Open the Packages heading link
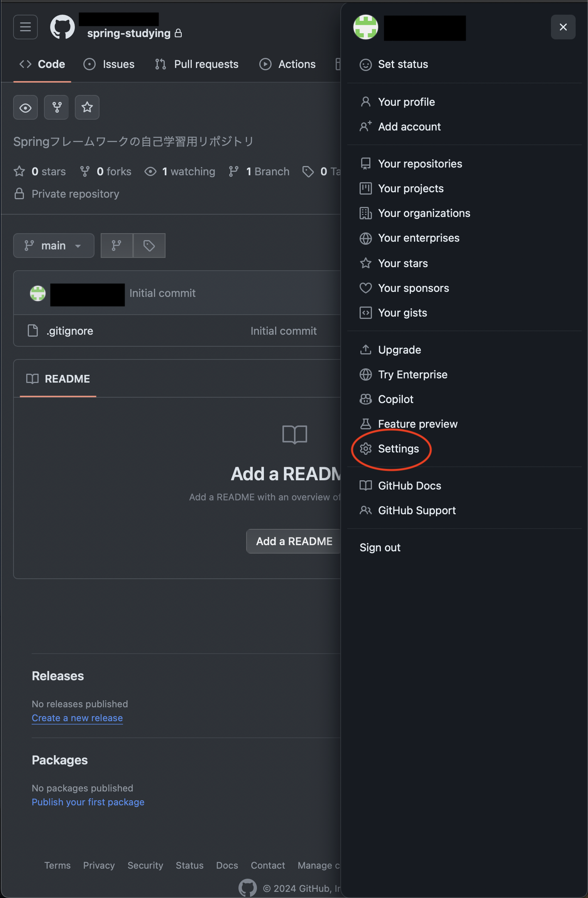Image resolution: width=588 pixels, height=898 pixels. pos(60,760)
